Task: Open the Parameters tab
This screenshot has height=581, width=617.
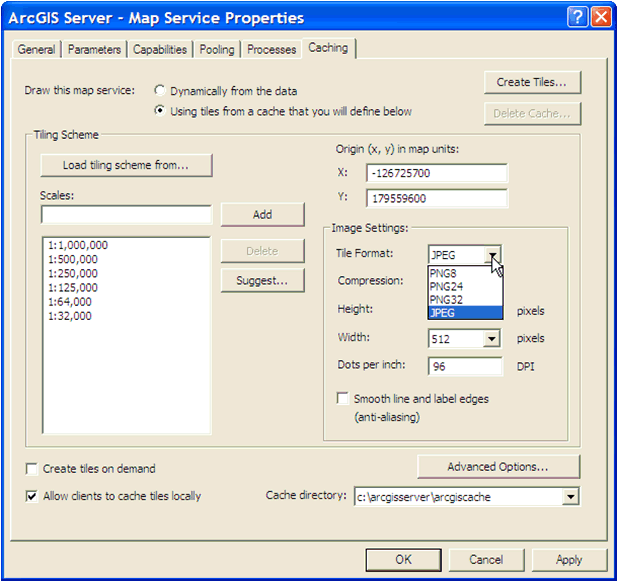Action: 94,50
